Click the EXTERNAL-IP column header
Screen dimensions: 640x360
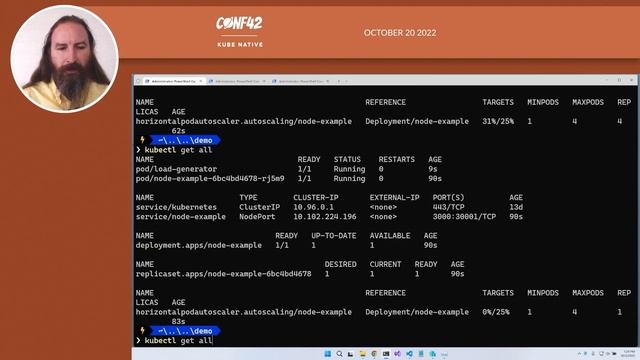(394, 198)
